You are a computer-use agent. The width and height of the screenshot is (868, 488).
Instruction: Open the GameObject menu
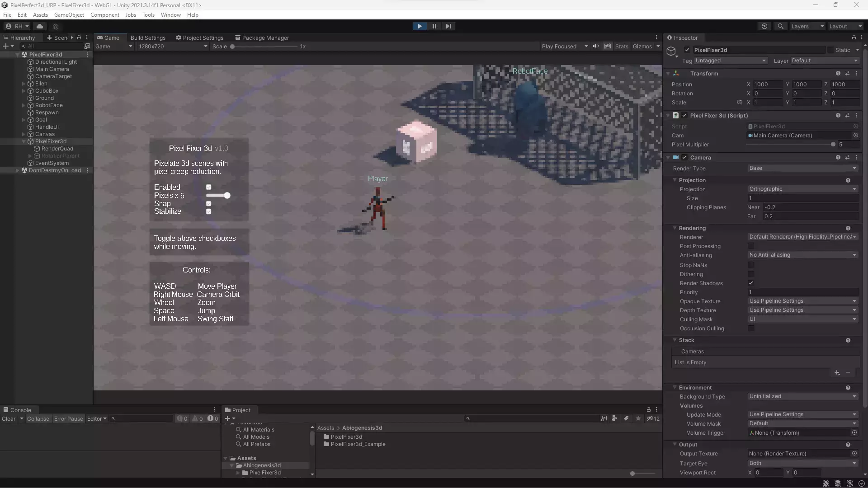tap(69, 15)
